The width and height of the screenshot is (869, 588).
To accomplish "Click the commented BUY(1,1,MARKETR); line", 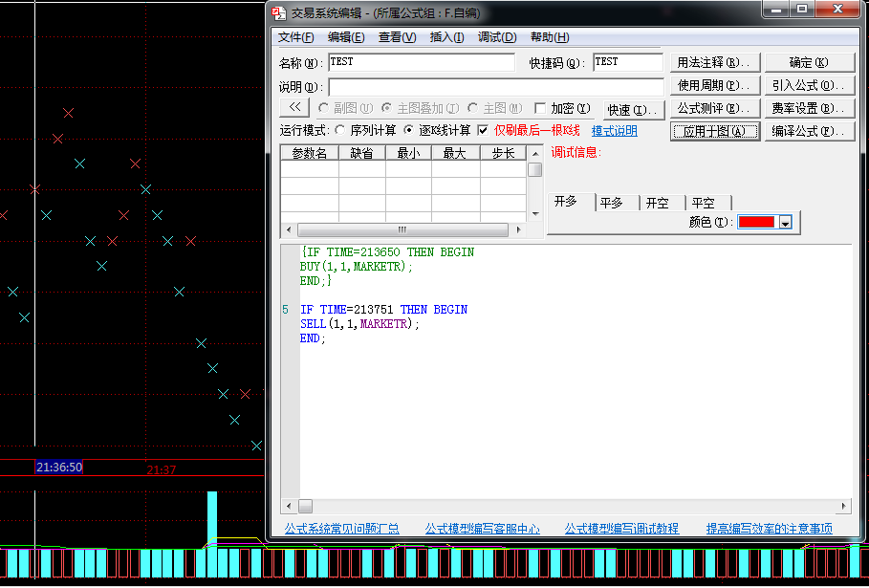I will (x=357, y=267).
